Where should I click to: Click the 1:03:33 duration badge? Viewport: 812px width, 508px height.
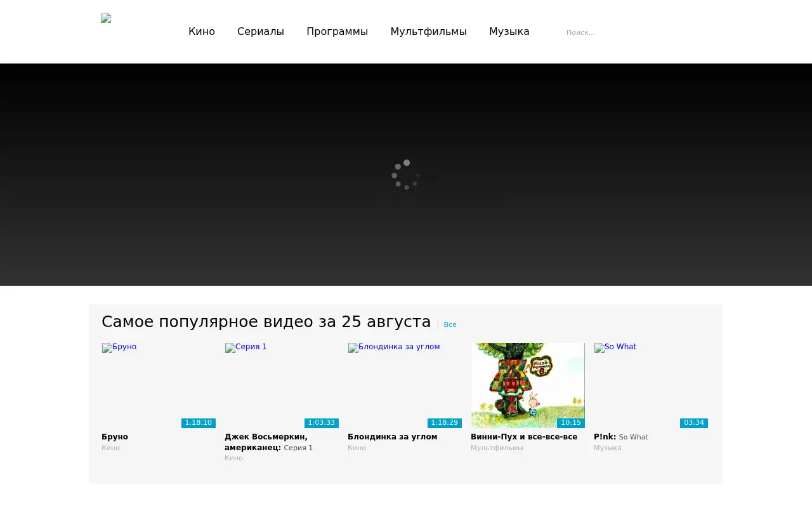[x=322, y=423]
